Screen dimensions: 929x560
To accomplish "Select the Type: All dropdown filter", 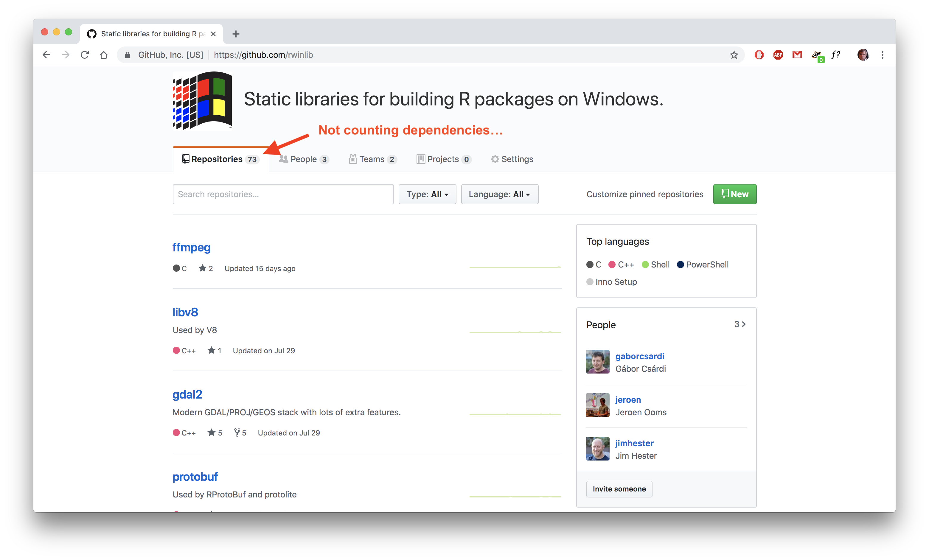I will click(x=427, y=195).
